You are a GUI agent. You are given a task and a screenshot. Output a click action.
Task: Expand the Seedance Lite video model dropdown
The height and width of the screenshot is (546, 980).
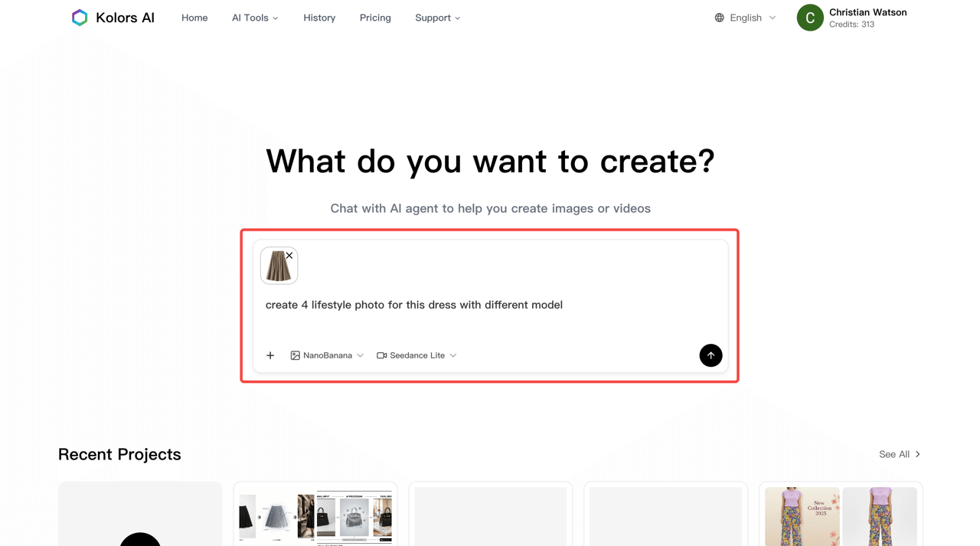click(416, 355)
